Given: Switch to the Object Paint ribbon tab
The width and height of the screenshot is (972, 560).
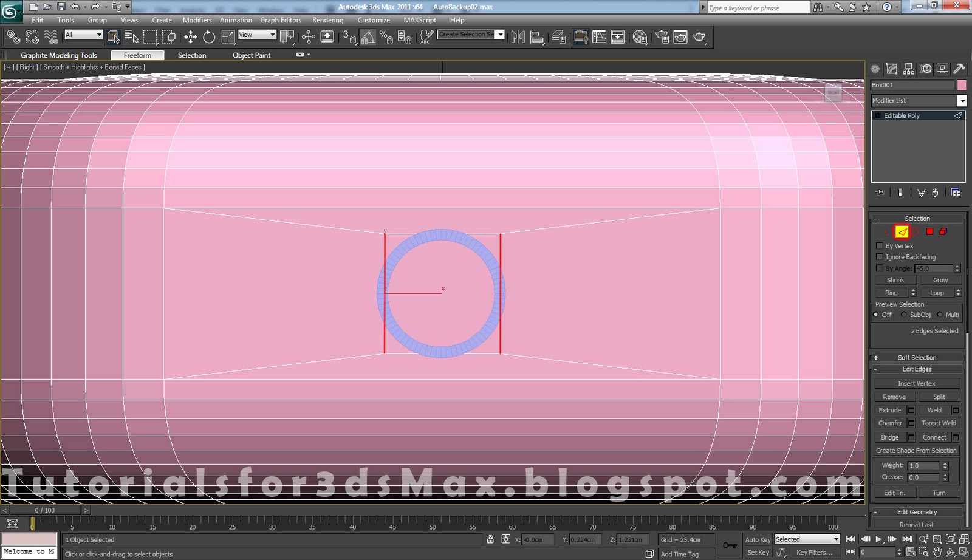Looking at the screenshot, I should click(x=252, y=55).
